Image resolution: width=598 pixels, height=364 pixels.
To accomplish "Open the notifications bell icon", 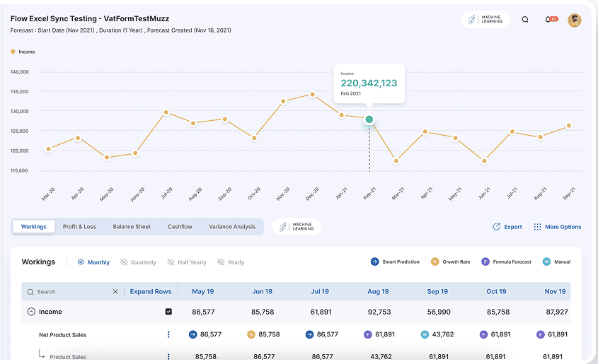I will (548, 19).
